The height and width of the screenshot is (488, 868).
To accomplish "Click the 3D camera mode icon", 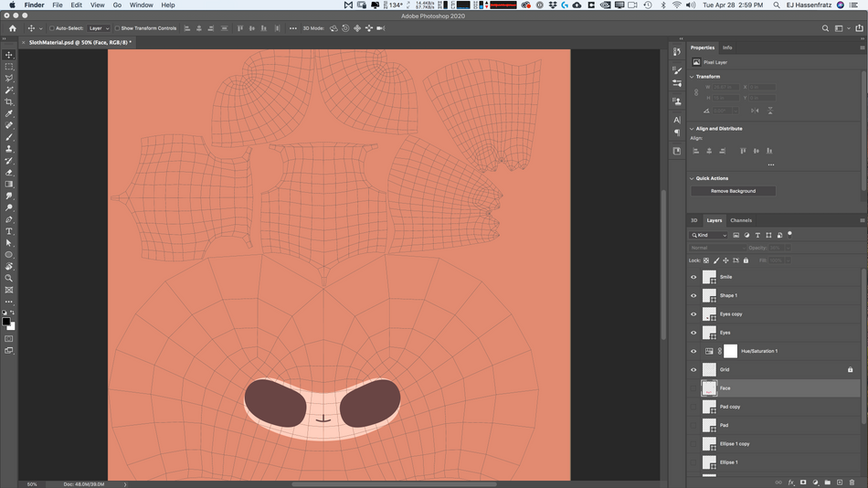I will pos(381,28).
